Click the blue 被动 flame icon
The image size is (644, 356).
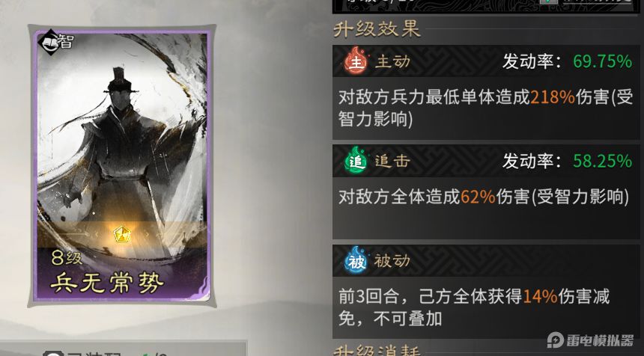tap(355, 260)
